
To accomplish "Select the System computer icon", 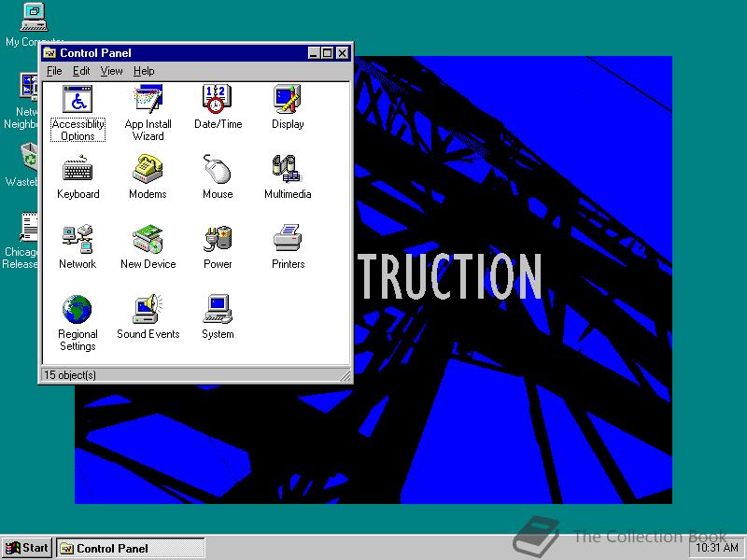I will click(218, 309).
